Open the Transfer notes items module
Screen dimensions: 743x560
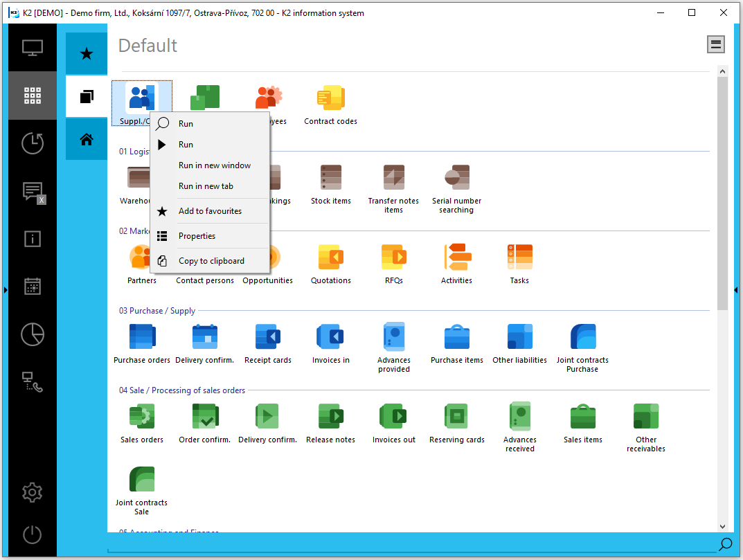click(393, 188)
